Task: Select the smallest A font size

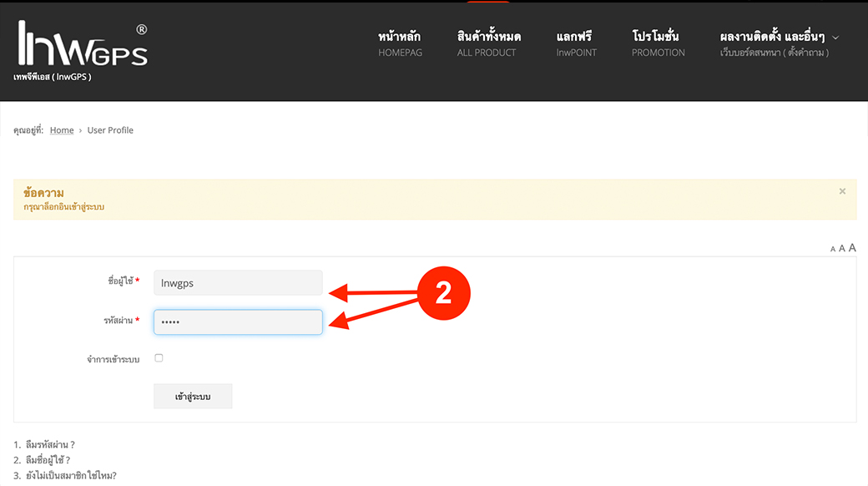Action: point(833,249)
